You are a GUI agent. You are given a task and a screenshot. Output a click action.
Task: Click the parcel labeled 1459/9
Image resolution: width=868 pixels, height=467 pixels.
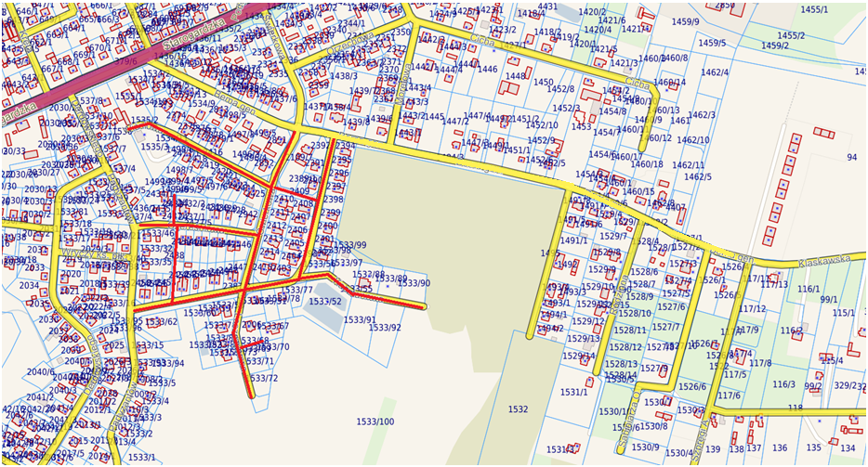click(685, 21)
